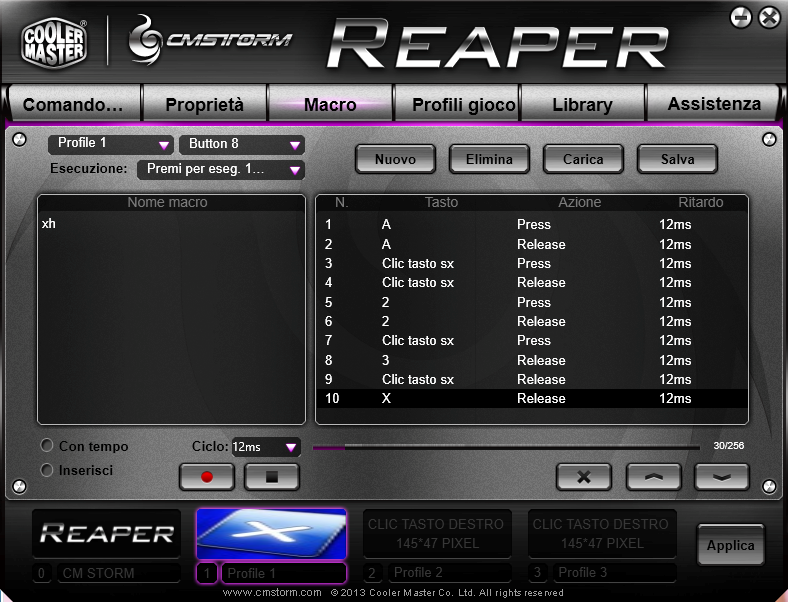Image resolution: width=788 pixels, height=603 pixels.
Task: Switch to the Proprietà tab
Action: point(204,104)
